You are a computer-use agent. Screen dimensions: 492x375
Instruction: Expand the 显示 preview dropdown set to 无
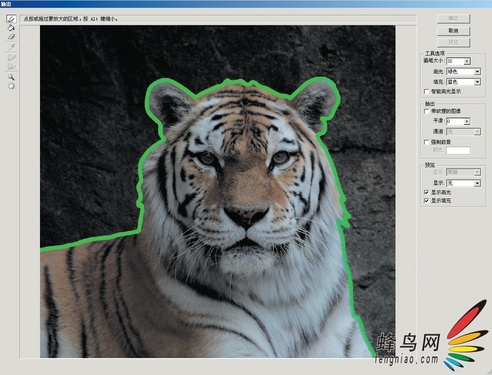(x=463, y=183)
